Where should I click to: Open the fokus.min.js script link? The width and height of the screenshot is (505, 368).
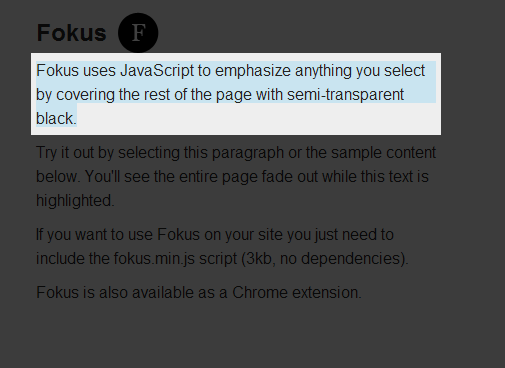[x=154, y=258]
